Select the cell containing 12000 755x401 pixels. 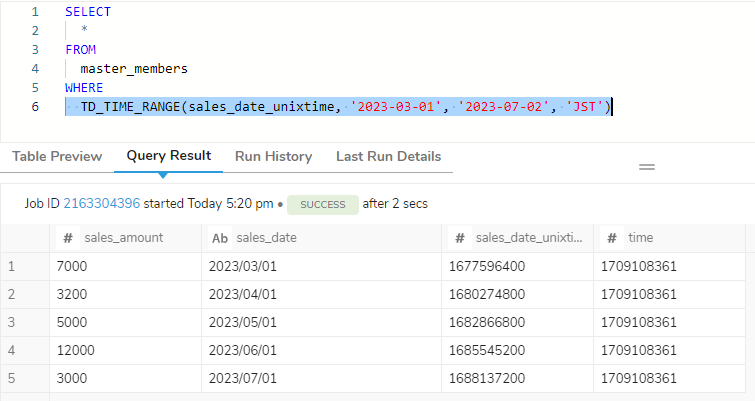[x=125, y=350]
